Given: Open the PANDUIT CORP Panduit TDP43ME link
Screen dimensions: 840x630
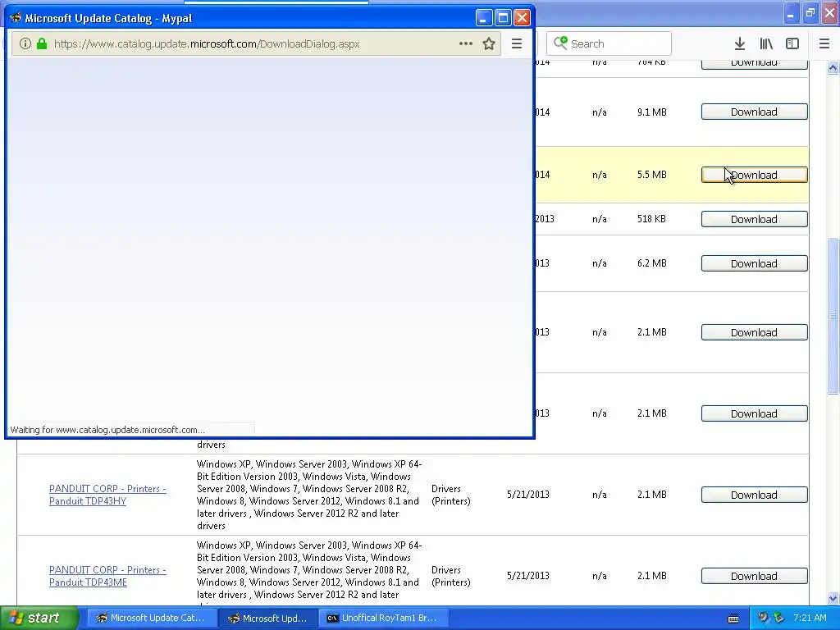Looking at the screenshot, I should 107,576.
